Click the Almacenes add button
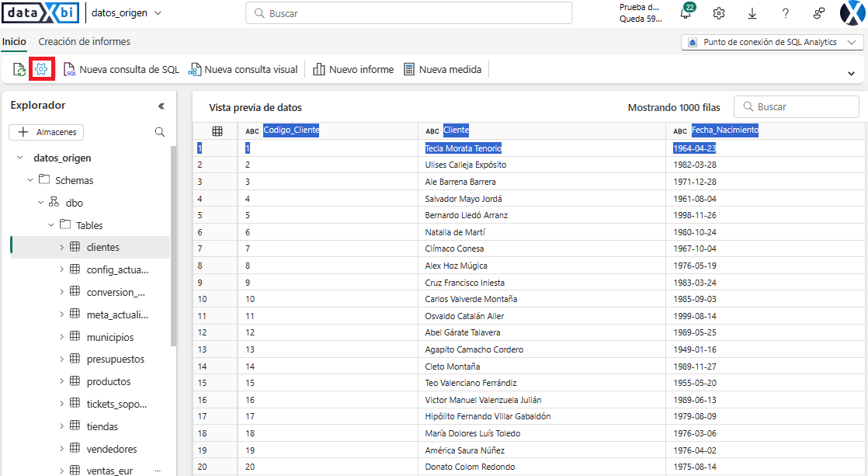This screenshot has width=868, height=476. (47, 132)
